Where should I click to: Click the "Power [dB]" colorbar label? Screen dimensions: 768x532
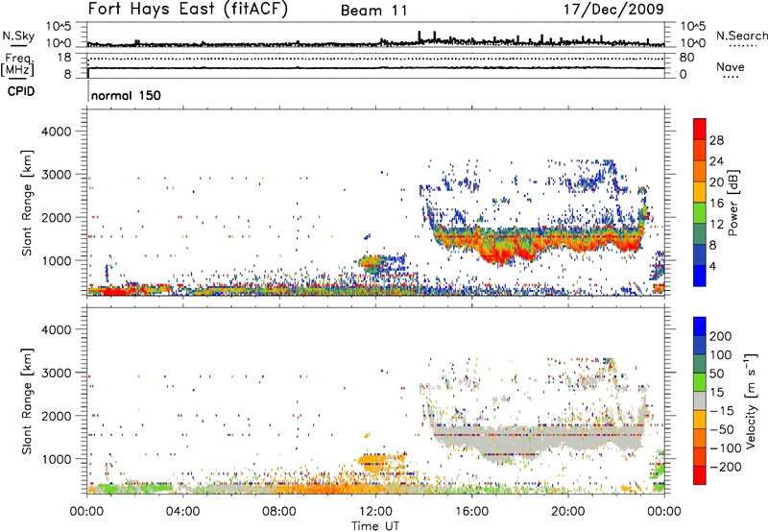[733, 203]
